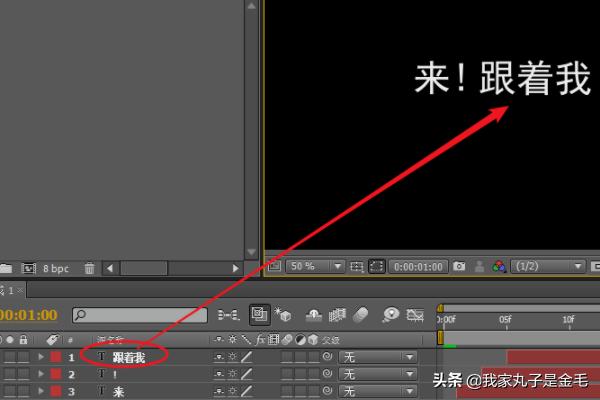Use the parent pick whip on layer 1
The image size is (600, 400).
pyautogui.click(x=327, y=357)
